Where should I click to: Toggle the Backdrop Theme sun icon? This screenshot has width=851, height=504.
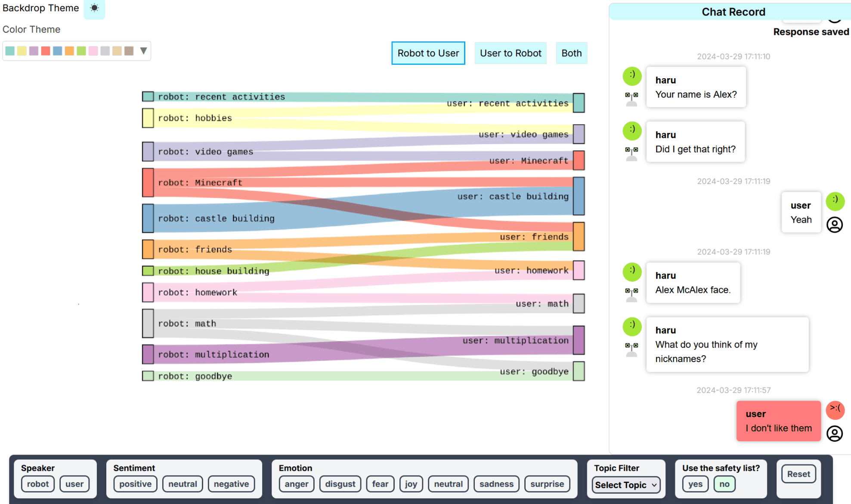[94, 8]
